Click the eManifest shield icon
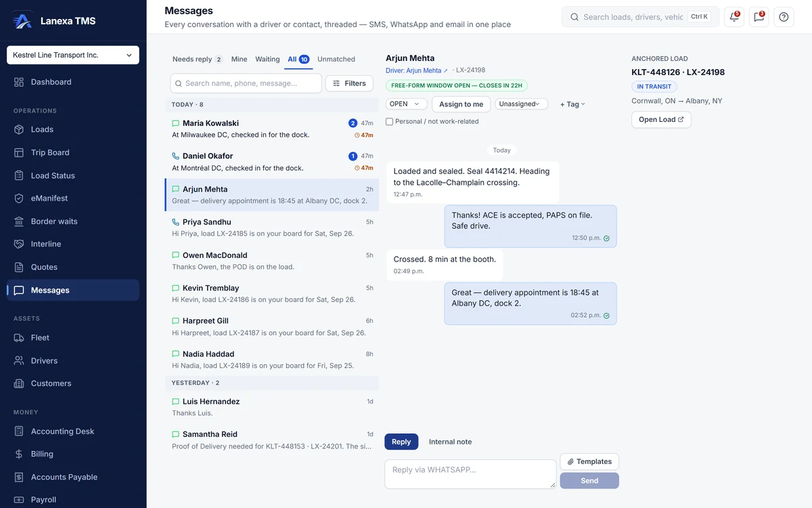812x508 pixels. click(x=19, y=198)
